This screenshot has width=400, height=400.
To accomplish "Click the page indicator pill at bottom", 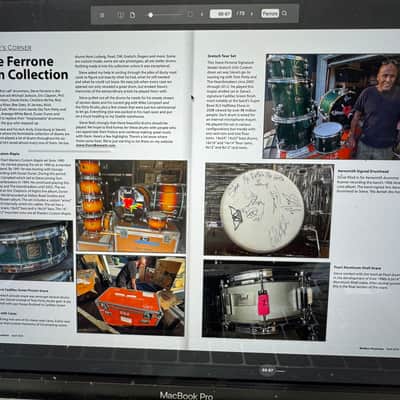I will [268, 370].
